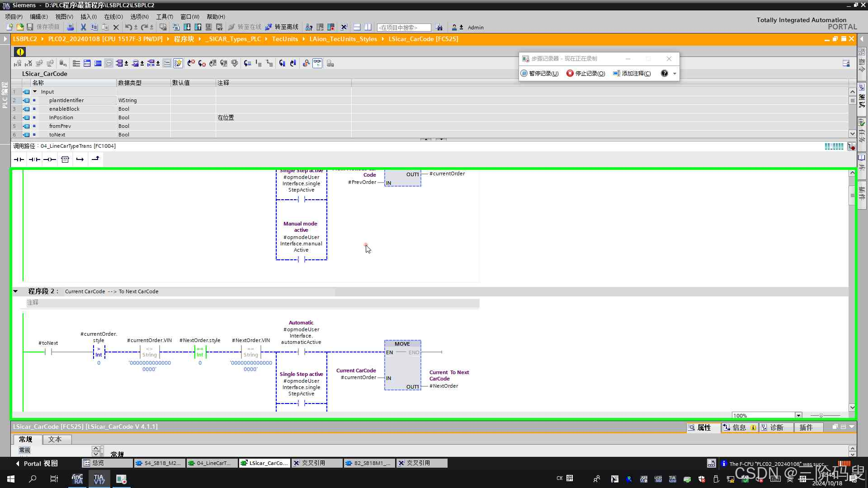Viewport: 868px width, 488px height.
Task: Insert normally closed contact instruction
Action: point(34,159)
